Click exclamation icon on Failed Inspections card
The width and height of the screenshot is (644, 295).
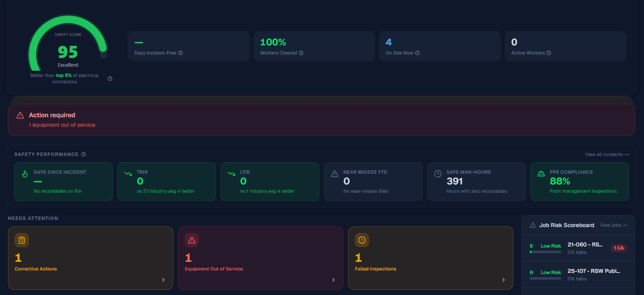point(362,240)
